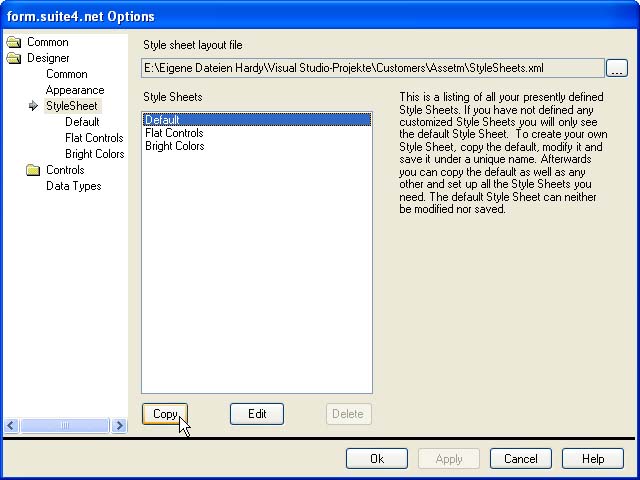Click the arrow marker beside StyleSheet
This screenshot has height=480, width=640.
click(x=33, y=106)
